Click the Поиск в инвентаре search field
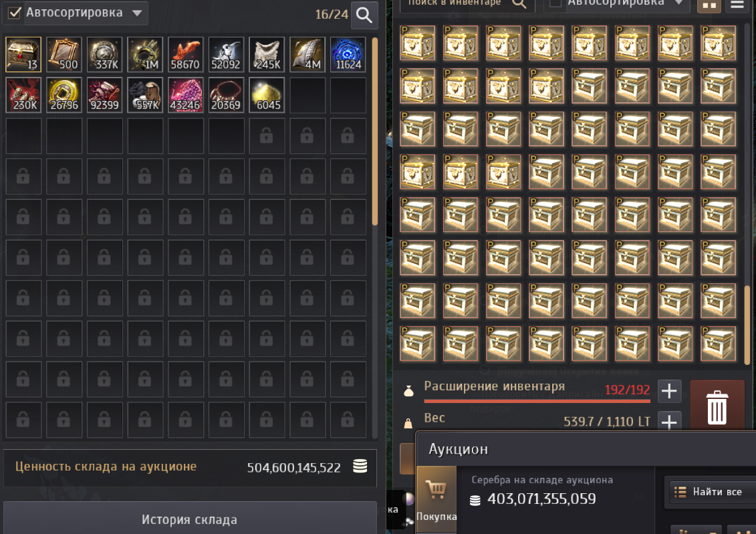The width and height of the screenshot is (756, 534). (467, 4)
